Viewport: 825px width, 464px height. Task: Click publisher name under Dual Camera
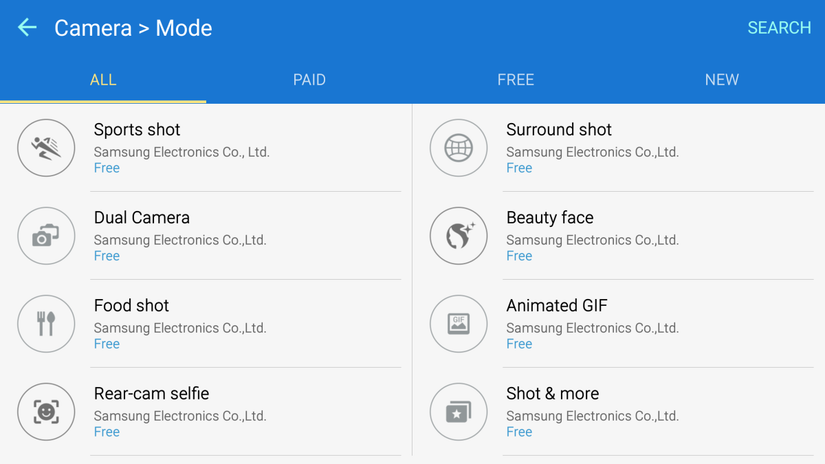tap(180, 240)
